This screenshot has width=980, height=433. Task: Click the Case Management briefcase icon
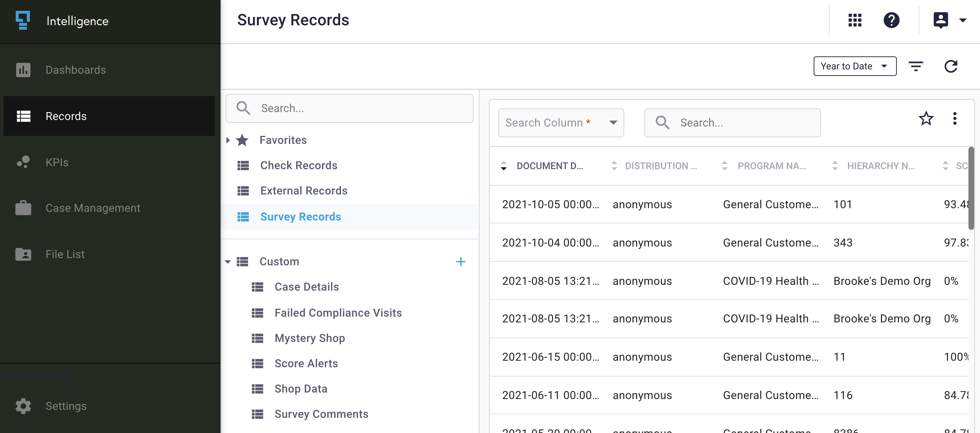pyautogui.click(x=23, y=207)
